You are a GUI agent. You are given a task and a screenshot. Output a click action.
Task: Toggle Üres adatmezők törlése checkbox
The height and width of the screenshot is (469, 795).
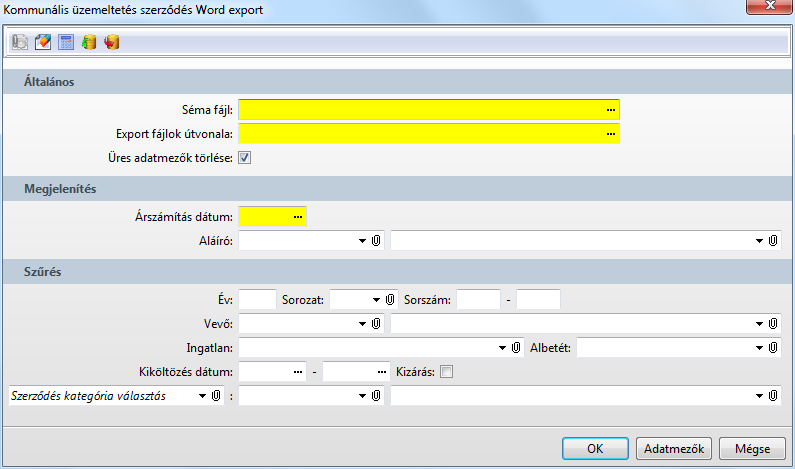click(x=244, y=158)
